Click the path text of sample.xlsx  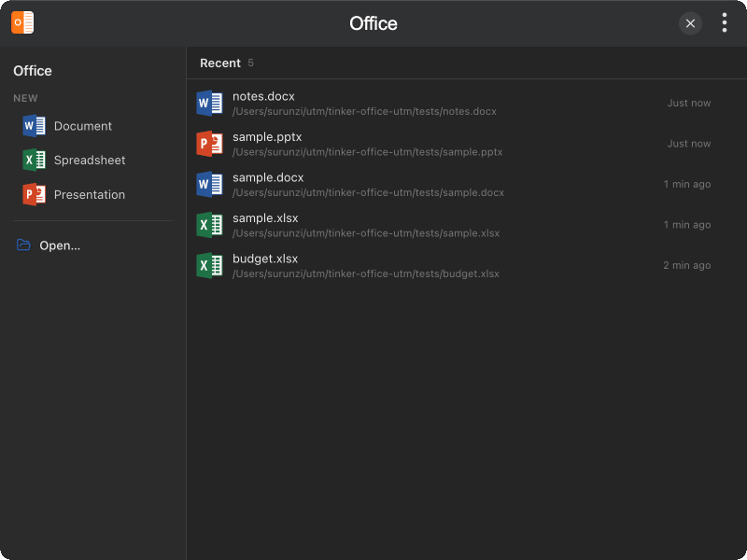366,232
